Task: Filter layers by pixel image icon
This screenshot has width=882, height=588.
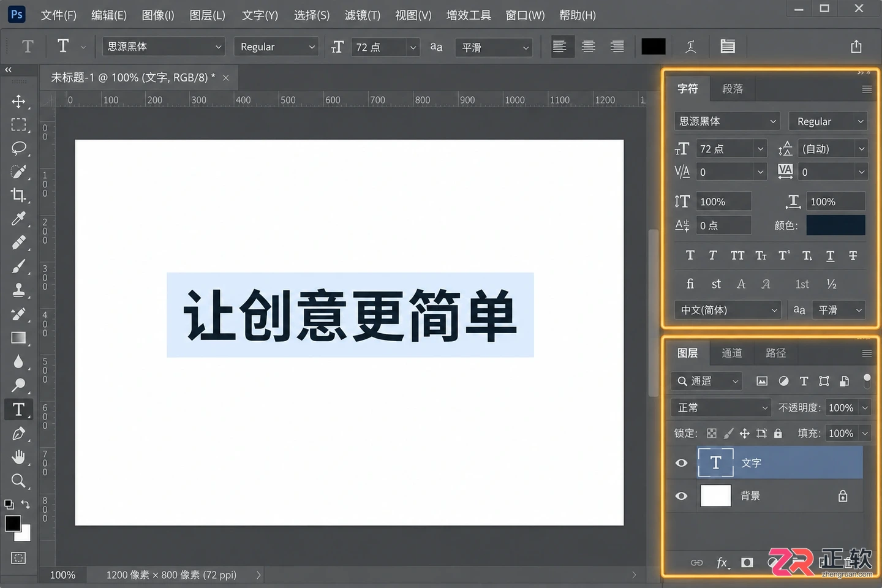Action: click(762, 381)
